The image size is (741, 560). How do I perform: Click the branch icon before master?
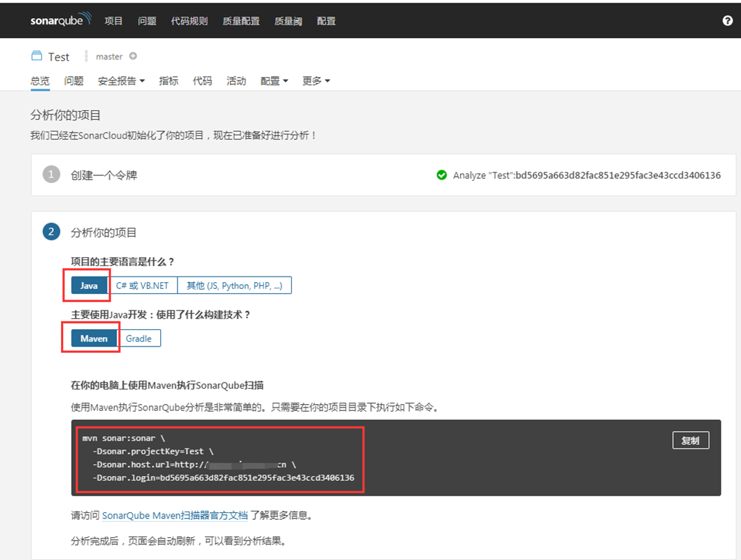pos(86,56)
